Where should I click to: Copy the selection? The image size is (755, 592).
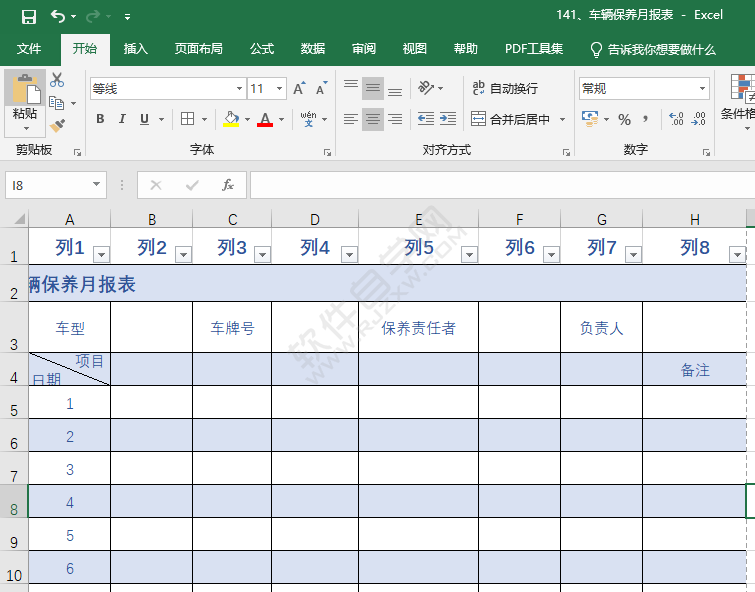pos(57,103)
